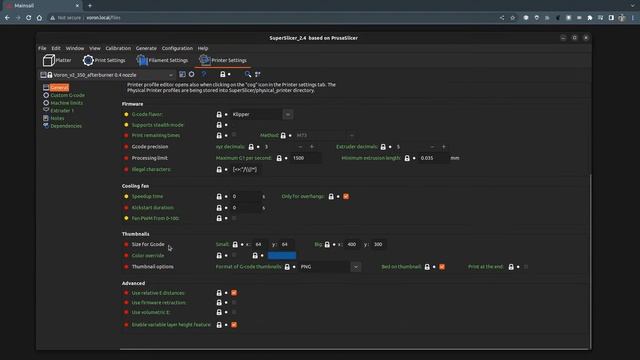Click the Print Settings gear icon
This screenshot has width=640, height=360.
pyautogui.click(x=88, y=60)
